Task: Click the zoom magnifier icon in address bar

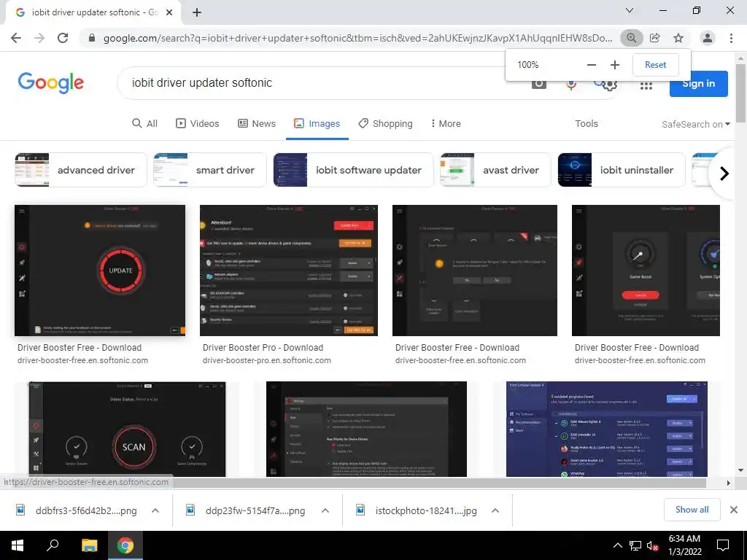Action: tap(631, 38)
